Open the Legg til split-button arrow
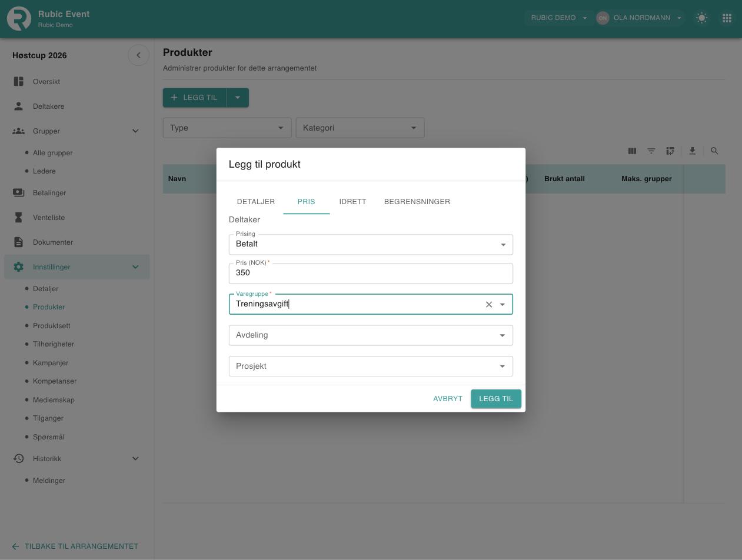Screen dimensions: 742x560 (x=238, y=98)
